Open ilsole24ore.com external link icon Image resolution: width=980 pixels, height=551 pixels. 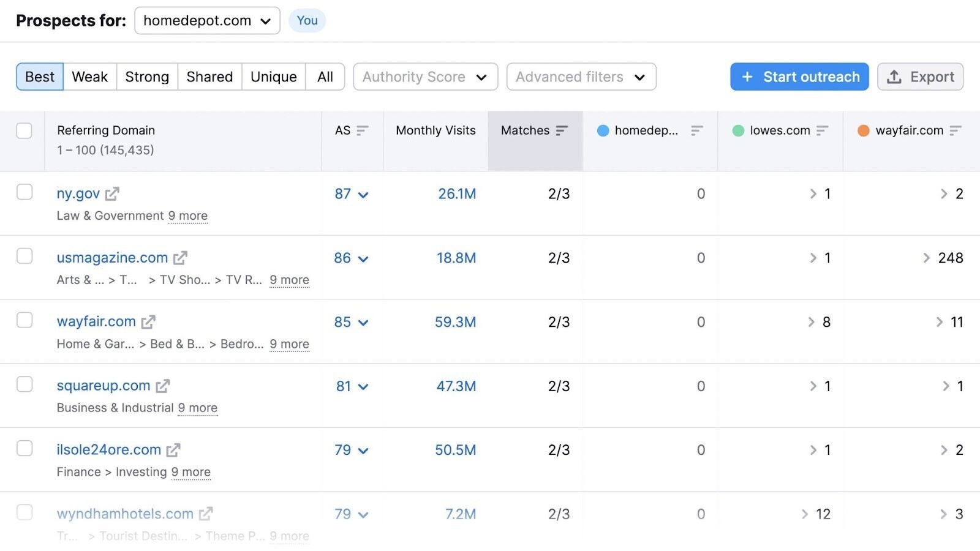pos(173,450)
